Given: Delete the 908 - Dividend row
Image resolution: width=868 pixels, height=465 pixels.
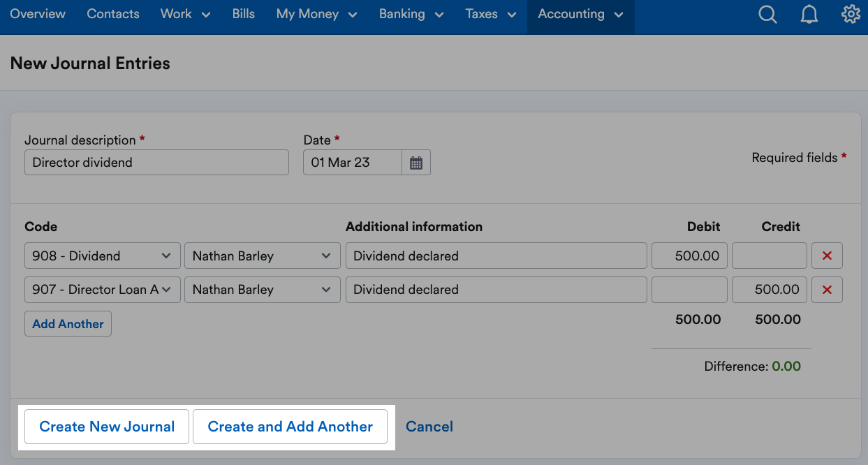Looking at the screenshot, I should coord(827,256).
